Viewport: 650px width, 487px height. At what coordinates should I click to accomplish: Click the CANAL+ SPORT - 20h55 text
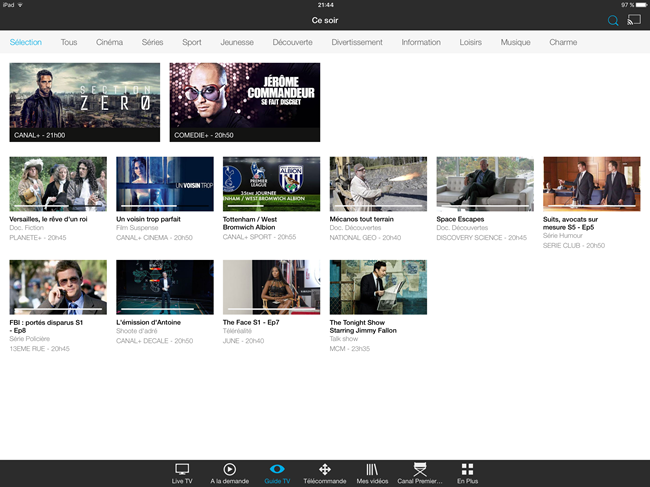(x=260, y=237)
